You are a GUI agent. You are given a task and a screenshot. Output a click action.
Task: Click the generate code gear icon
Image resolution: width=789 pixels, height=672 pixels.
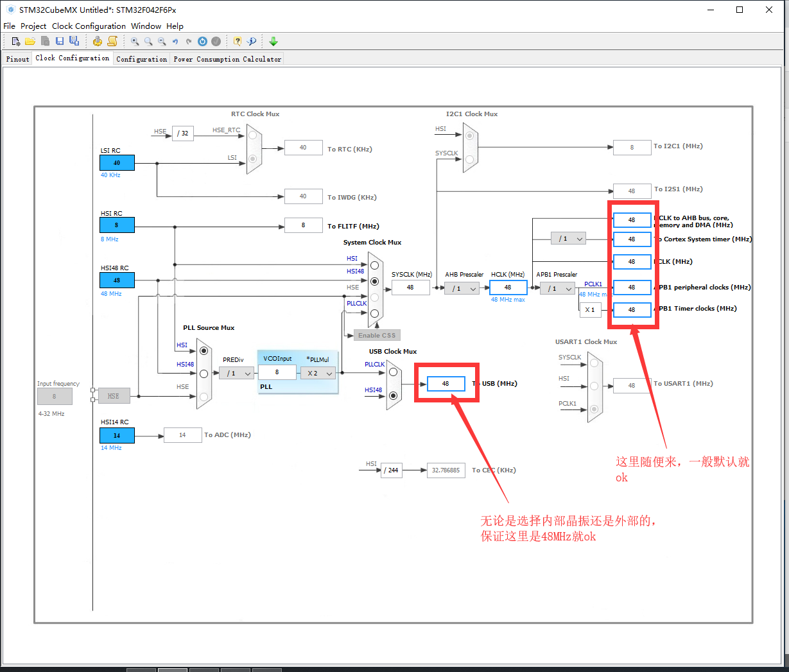point(99,40)
